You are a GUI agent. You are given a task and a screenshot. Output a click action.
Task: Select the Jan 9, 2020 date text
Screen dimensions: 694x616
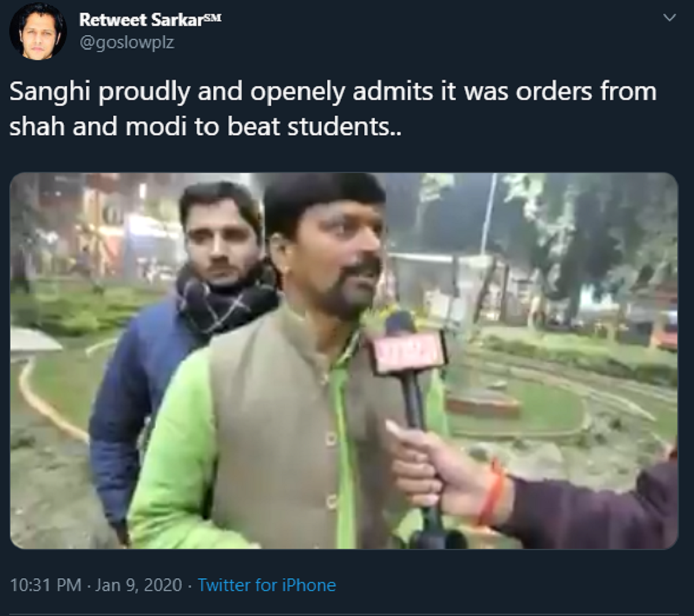click(x=139, y=585)
